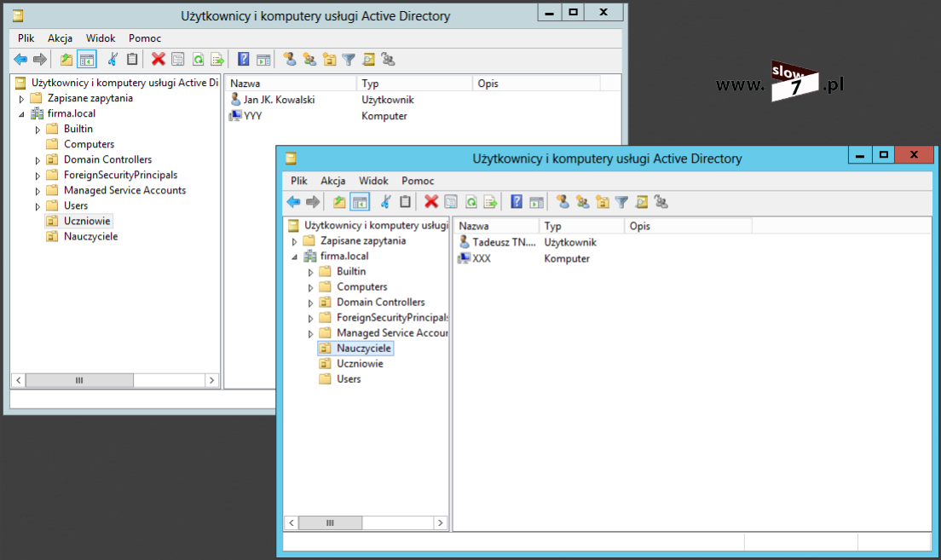Click new group icon in back window toolbar
The image size is (941, 560).
[309, 60]
